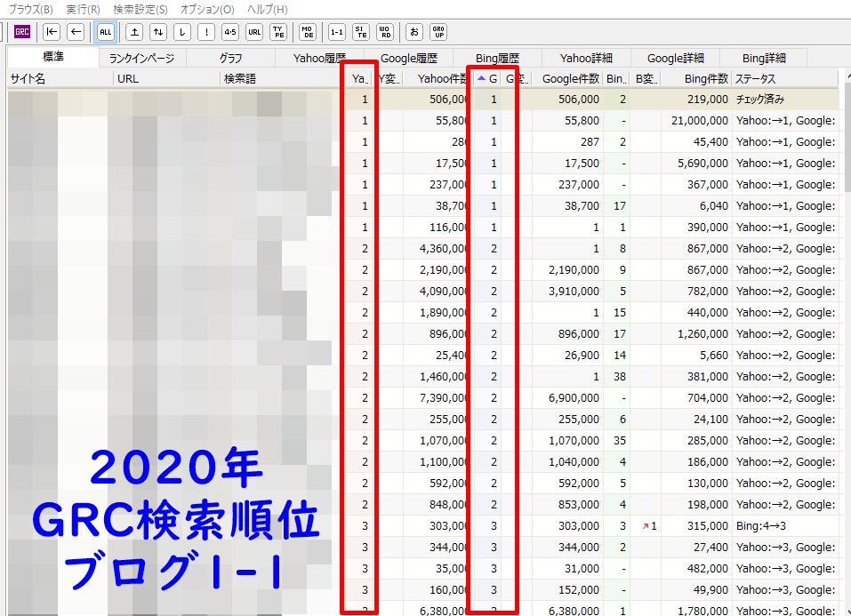This screenshot has height=616, width=851.
Task: Open the ヘルプ(H) menu
Action: tap(267, 9)
